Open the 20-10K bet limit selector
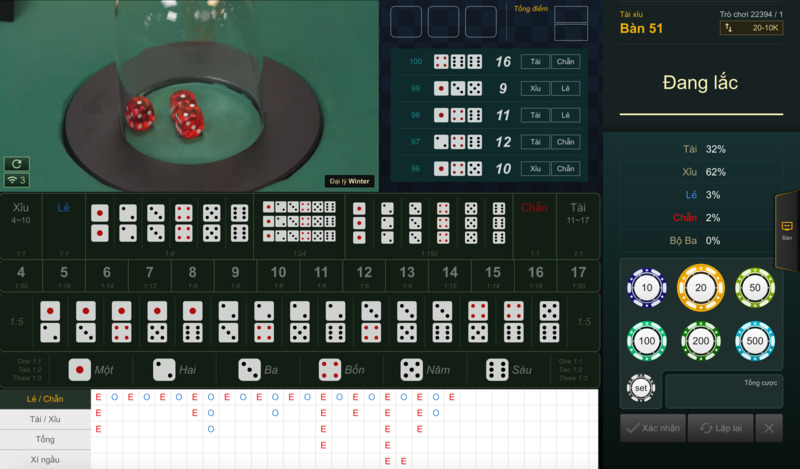The image size is (800, 469). pos(751,29)
